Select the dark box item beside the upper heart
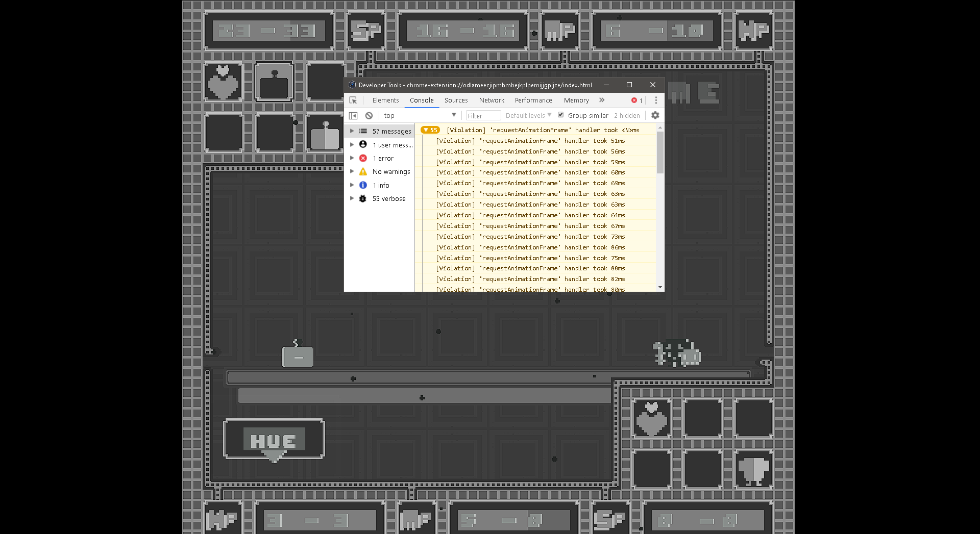 (274, 82)
